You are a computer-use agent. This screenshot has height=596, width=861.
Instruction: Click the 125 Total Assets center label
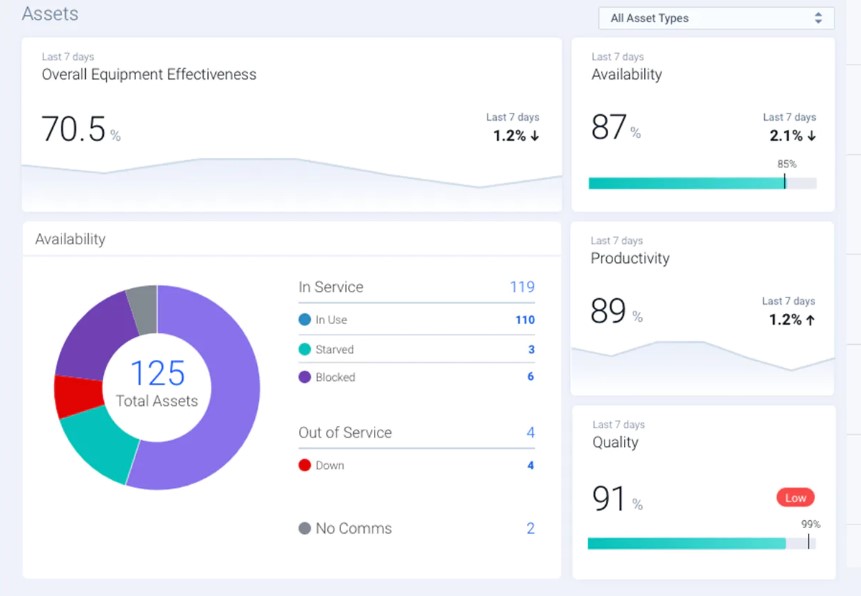[160, 383]
